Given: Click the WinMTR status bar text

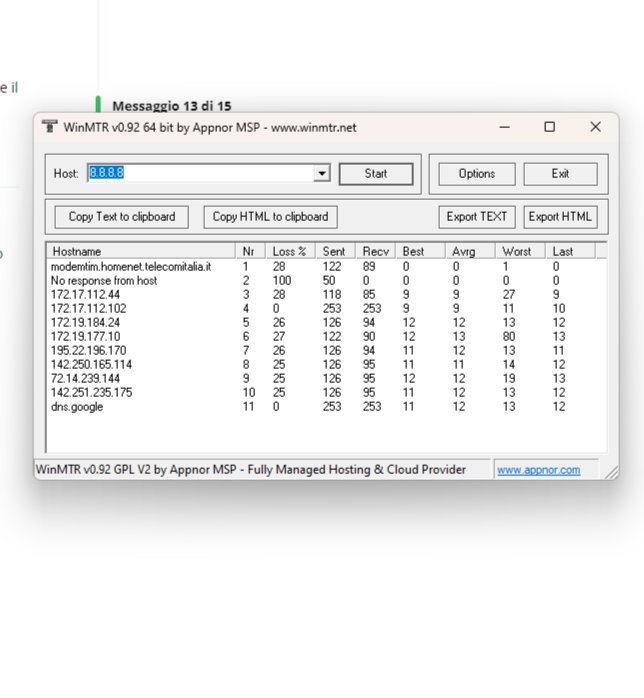Looking at the screenshot, I should (251, 470).
